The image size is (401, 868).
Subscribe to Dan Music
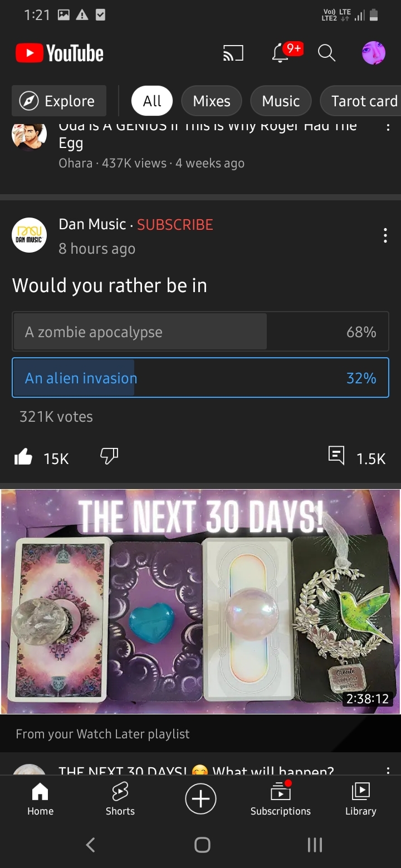[175, 225]
